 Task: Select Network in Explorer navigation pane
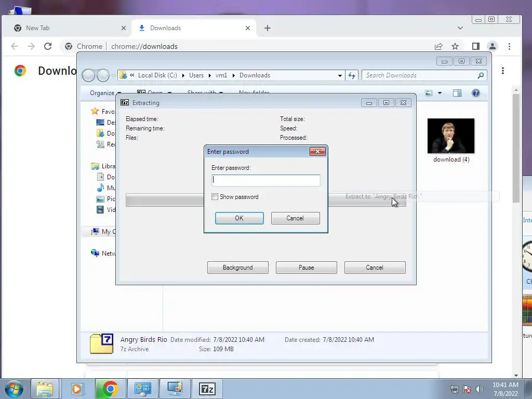click(103, 253)
